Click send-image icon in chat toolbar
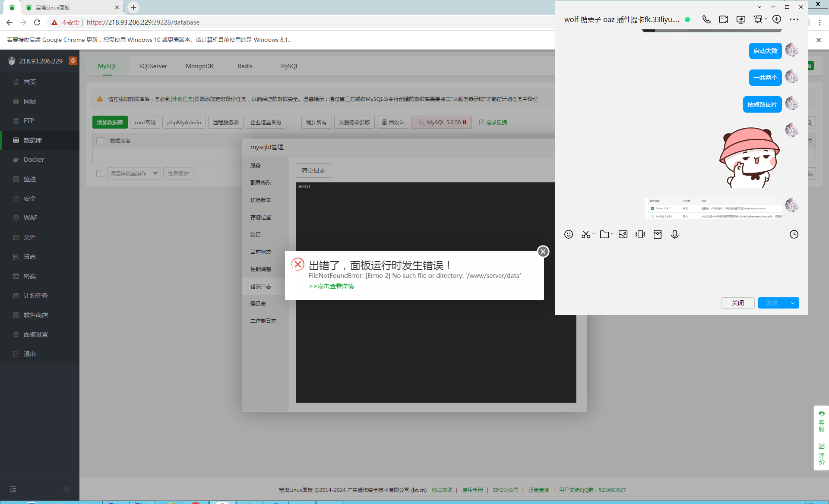 point(623,234)
